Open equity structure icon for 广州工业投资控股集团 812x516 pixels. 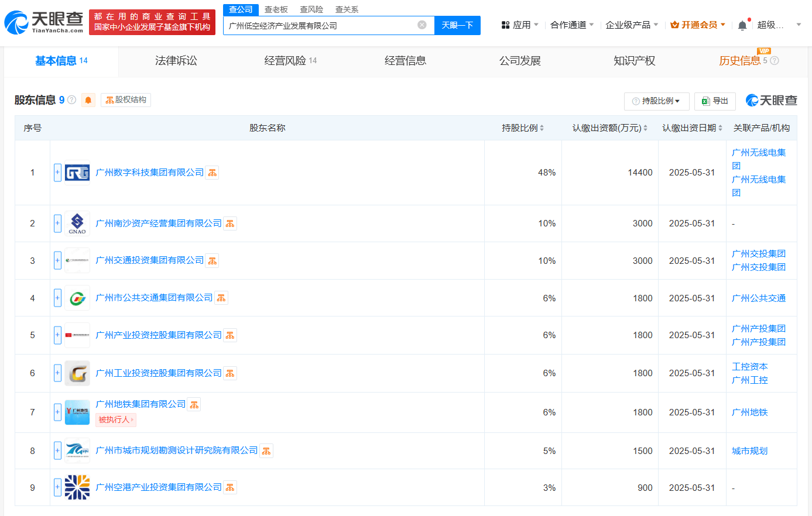click(x=230, y=373)
